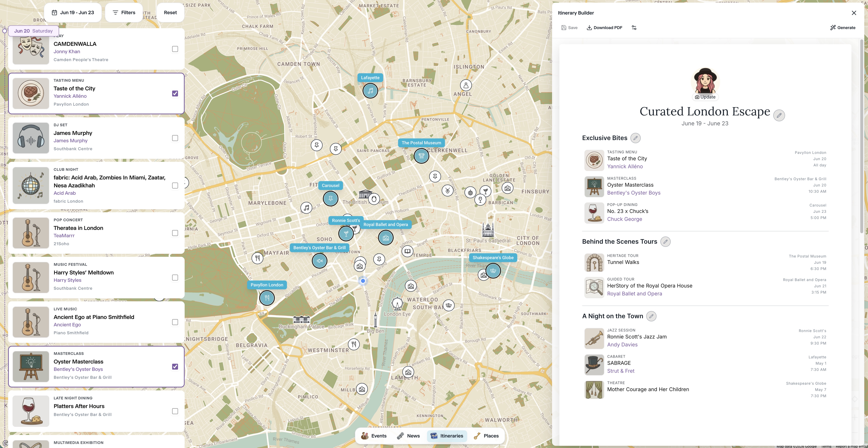868x448 pixels.
Task: Open the Strut & Fret link
Action: [621, 371]
